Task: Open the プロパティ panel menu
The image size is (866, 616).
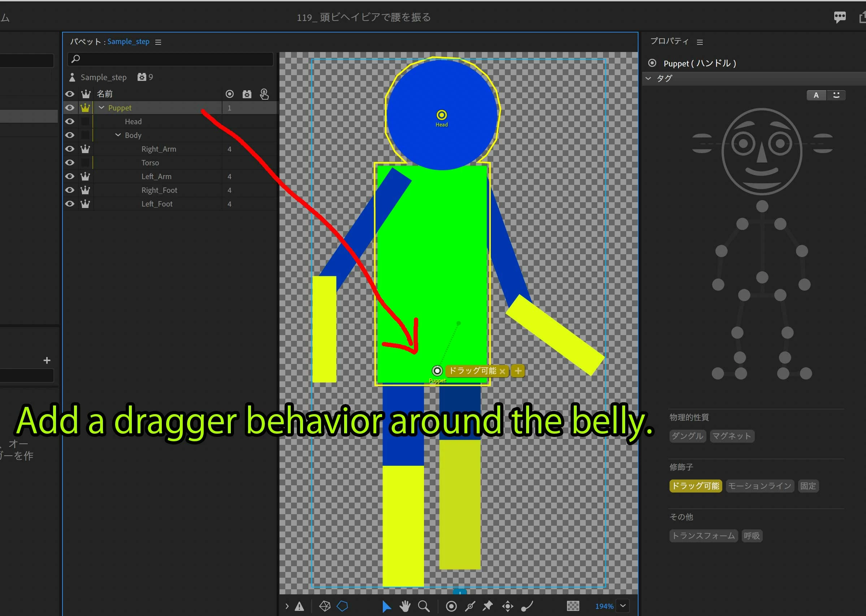Action: pyautogui.click(x=700, y=42)
